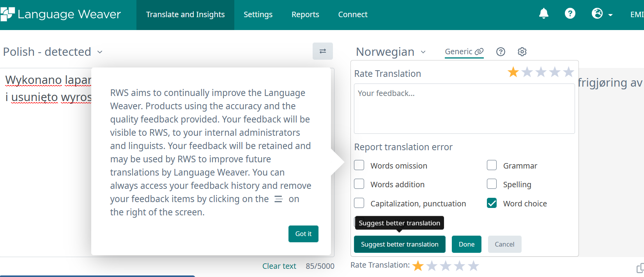Screen dimensions: 644x277
Task: Open the Reports tab
Action: (x=305, y=14)
